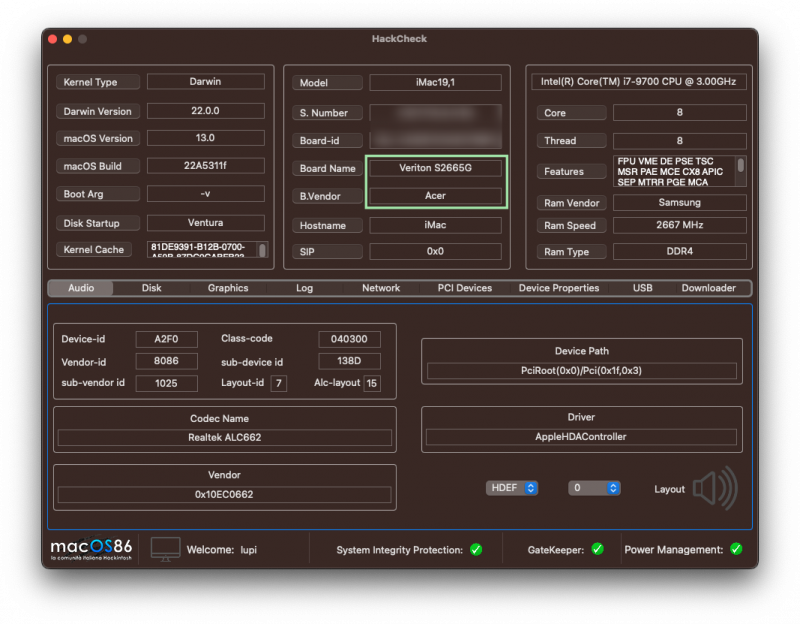Viewport: 800px width, 624px height.
Task: Click the Kernel Cache scrollbar
Action: 262,250
